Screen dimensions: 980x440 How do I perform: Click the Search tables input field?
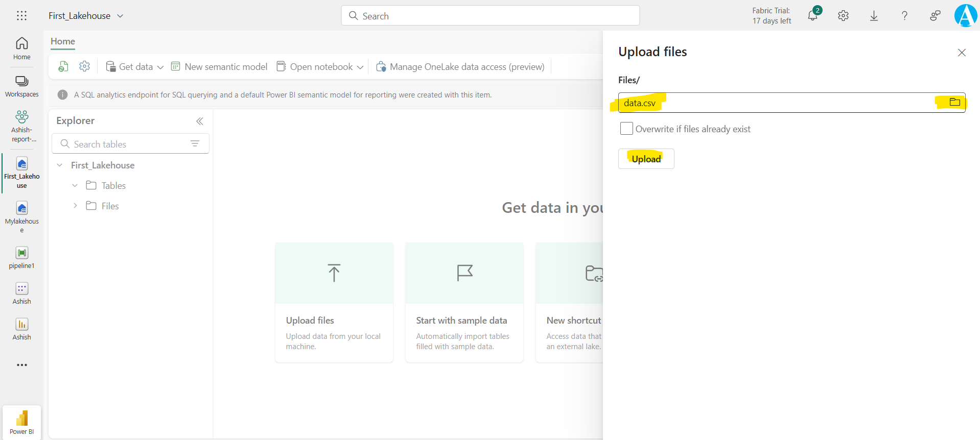pyautogui.click(x=125, y=144)
